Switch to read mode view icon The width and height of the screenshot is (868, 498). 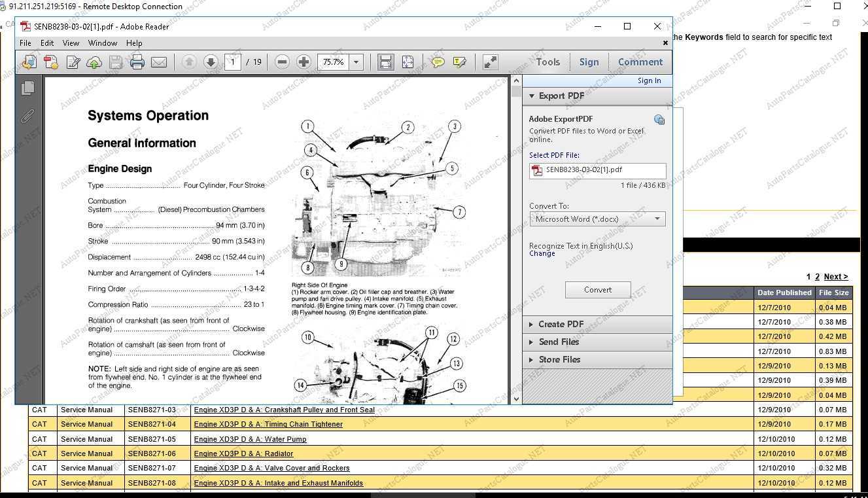pyautogui.click(x=490, y=62)
